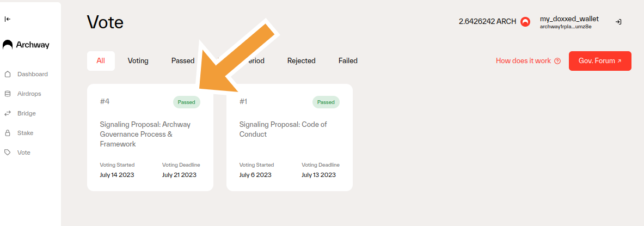Screen dimensions: 644x226
Task: Open the Gov. Forum button
Action: (x=600, y=61)
